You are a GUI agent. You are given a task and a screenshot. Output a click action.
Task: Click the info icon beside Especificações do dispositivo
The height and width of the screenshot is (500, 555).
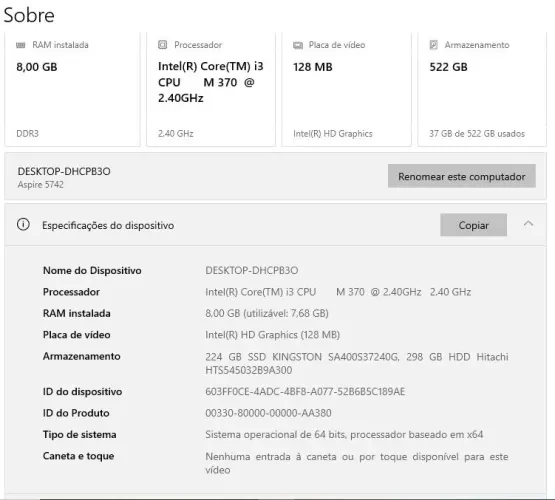point(23,224)
